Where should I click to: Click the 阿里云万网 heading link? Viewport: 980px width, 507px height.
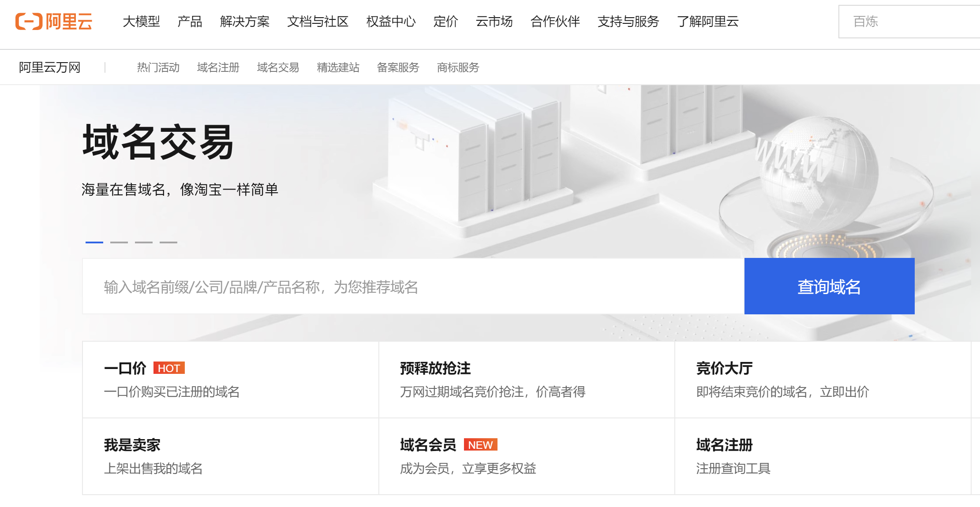coord(49,67)
